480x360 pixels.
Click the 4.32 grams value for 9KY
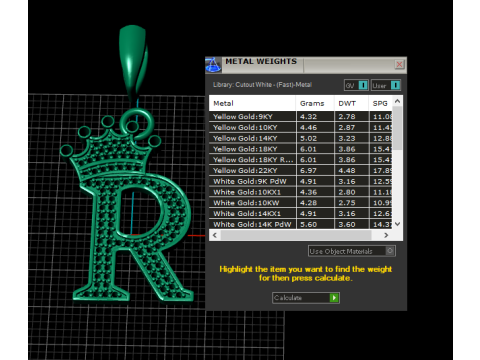tap(308, 117)
